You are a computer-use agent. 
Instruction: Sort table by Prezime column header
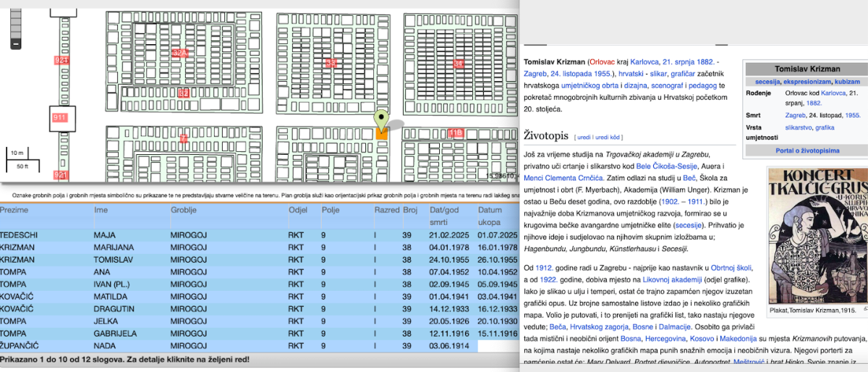[x=13, y=210]
